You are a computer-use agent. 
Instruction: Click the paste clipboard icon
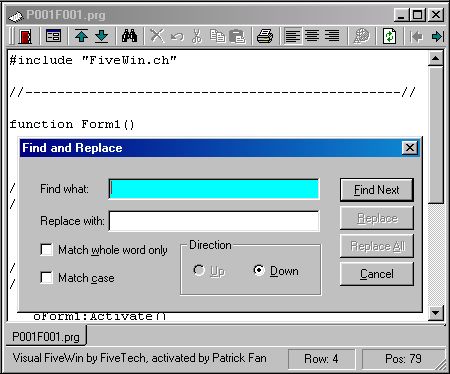pyautogui.click(x=237, y=36)
